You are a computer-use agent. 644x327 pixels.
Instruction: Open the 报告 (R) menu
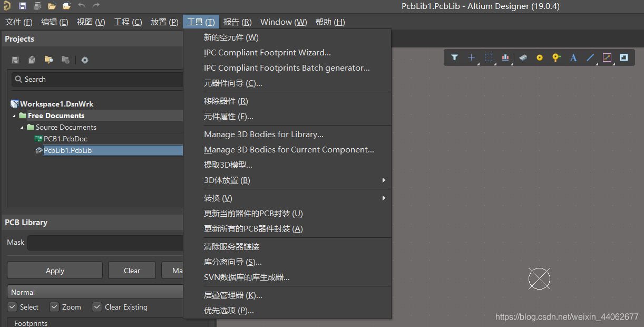tap(238, 22)
